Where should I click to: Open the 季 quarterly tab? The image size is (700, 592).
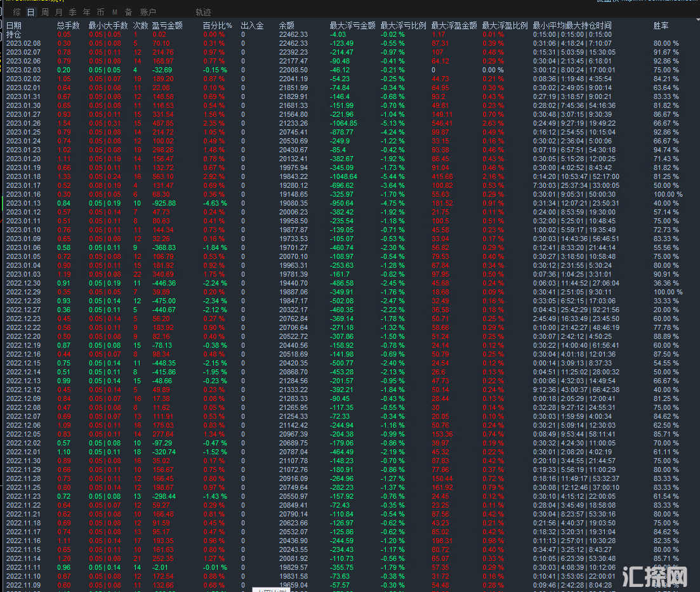[73, 12]
